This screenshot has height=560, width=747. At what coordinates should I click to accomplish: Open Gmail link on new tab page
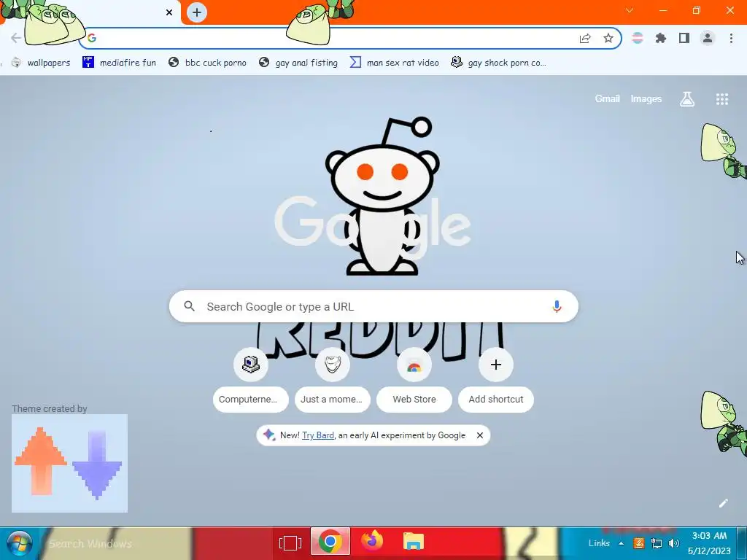[x=608, y=98]
